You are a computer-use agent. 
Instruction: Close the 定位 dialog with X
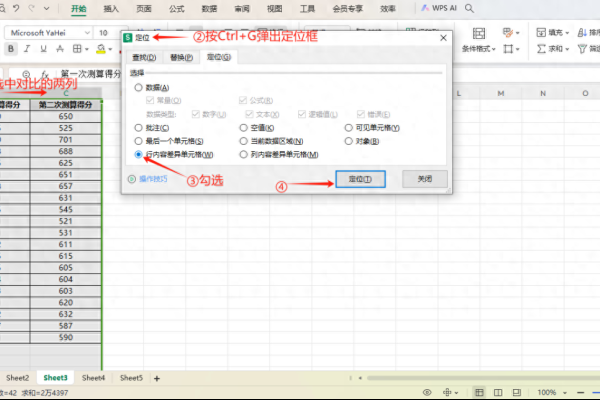(443, 38)
